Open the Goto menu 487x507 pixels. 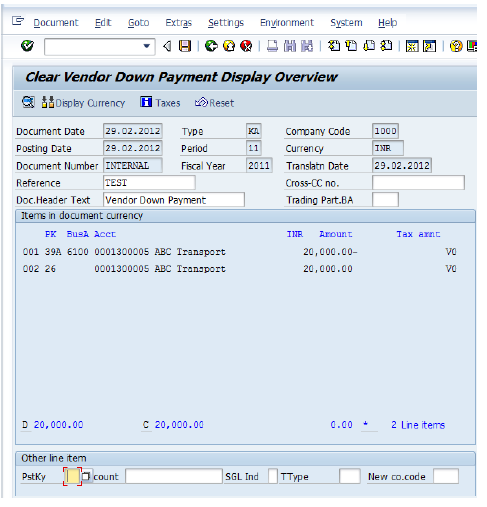coord(138,23)
